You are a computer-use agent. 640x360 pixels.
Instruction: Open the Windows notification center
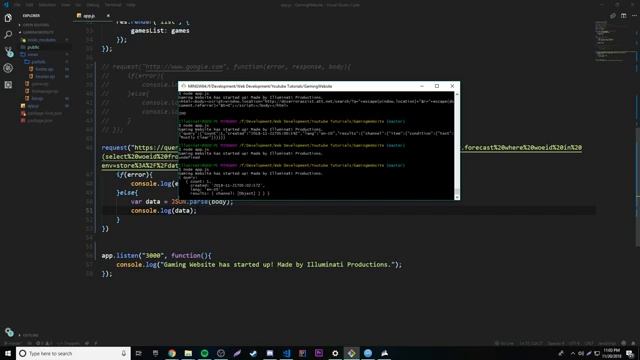[x=630, y=353]
